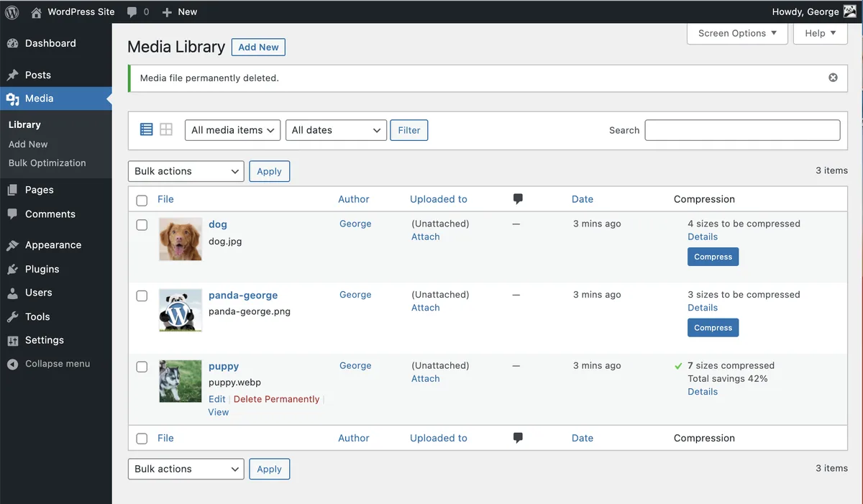Open Library submenu item
This screenshot has width=863, height=504.
click(x=24, y=124)
